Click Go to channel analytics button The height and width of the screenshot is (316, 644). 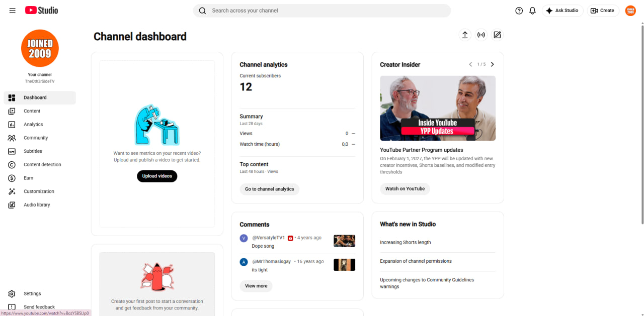270,189
